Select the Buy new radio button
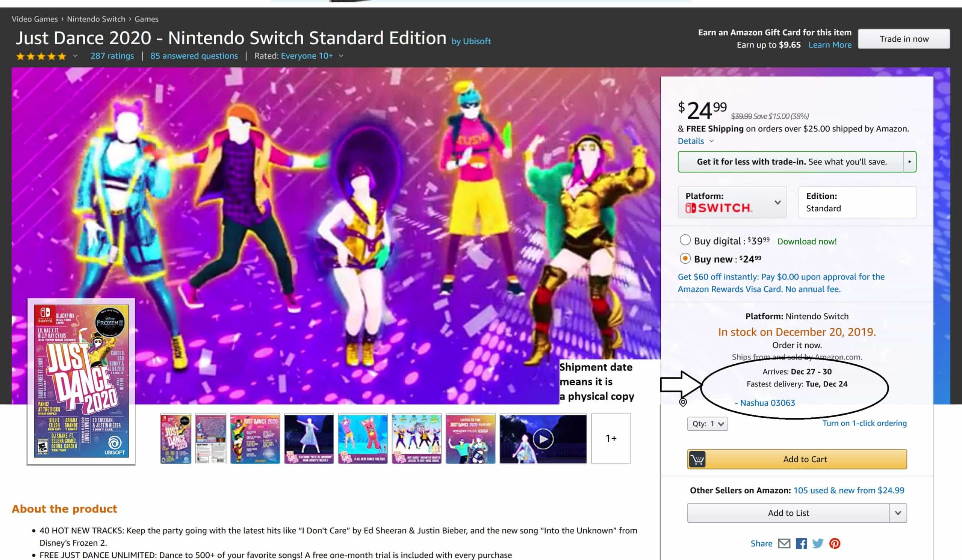962x560 pixels. coord(685,259)
